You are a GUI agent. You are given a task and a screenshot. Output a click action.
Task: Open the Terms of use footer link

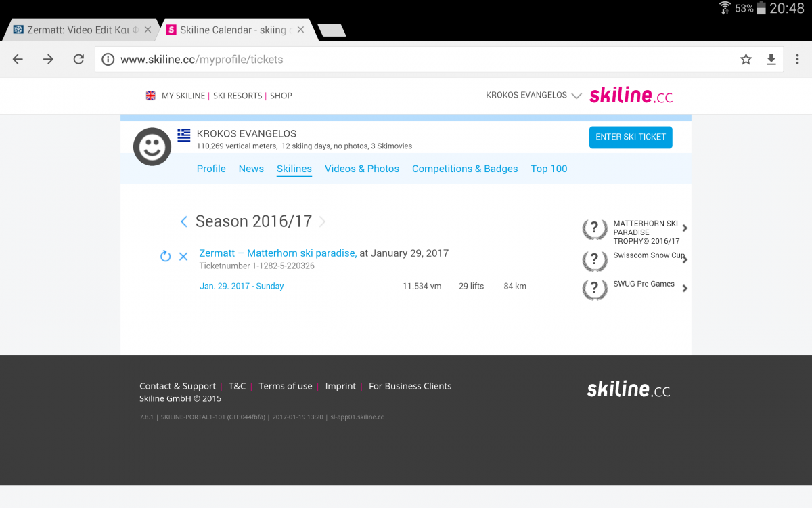(286, 386)
